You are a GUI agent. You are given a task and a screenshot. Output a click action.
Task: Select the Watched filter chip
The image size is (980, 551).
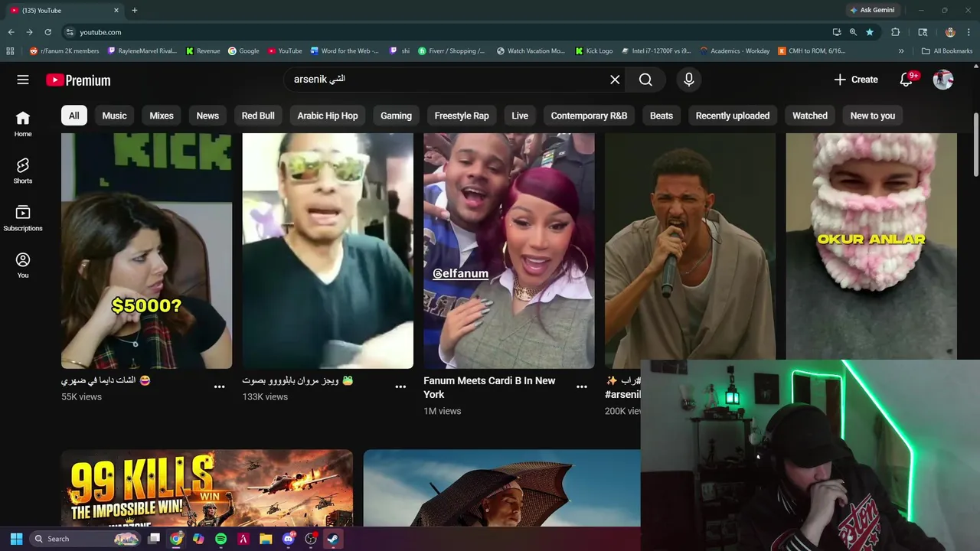point(810,116)
